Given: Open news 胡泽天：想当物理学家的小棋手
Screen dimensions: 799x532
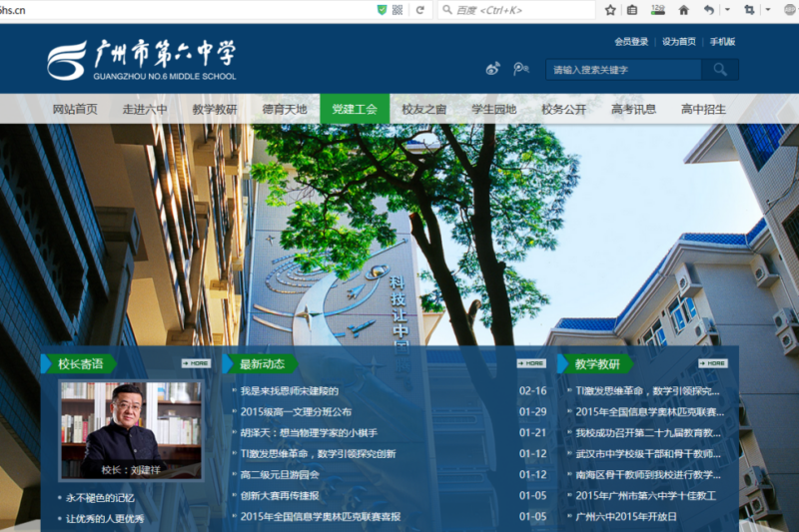Looking at the screenshot, I should [x=309, y=433].
